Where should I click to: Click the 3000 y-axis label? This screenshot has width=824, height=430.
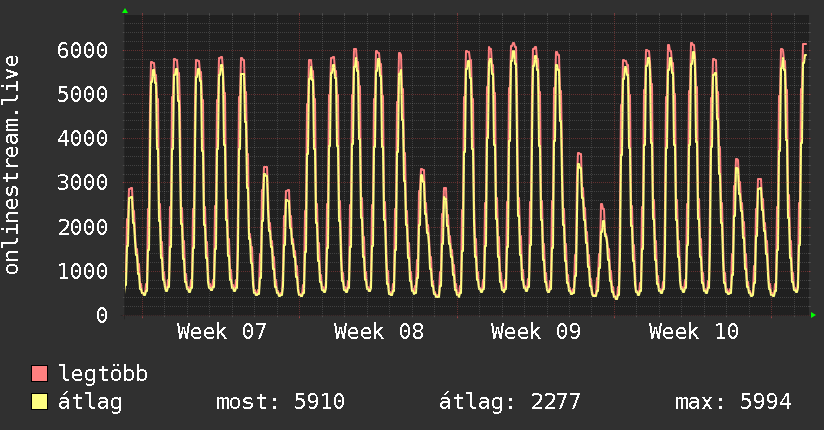click(83, 183)
